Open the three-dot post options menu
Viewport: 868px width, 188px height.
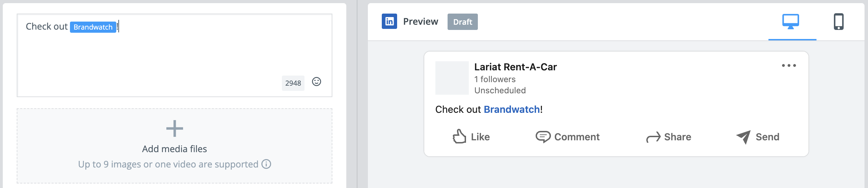pos(789,65)
